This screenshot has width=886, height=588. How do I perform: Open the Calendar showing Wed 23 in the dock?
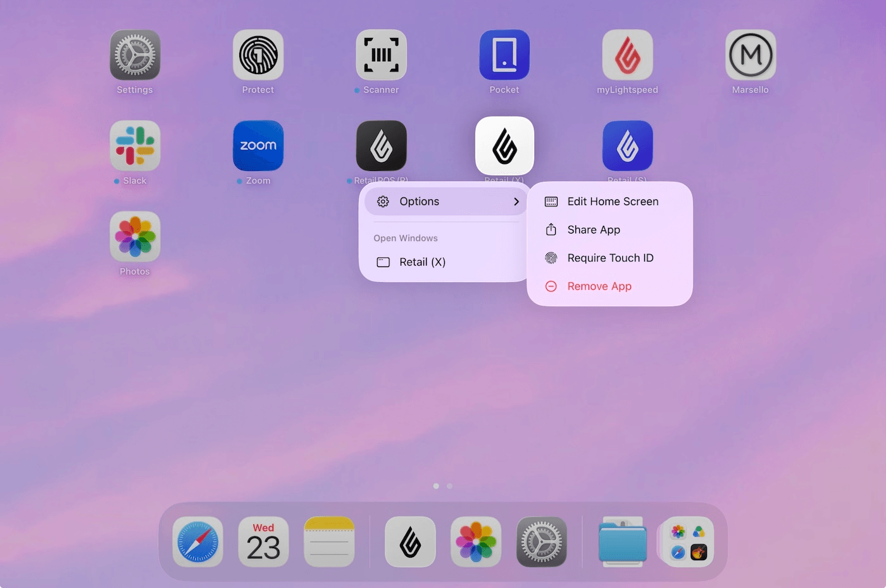(x=263, y=542)
